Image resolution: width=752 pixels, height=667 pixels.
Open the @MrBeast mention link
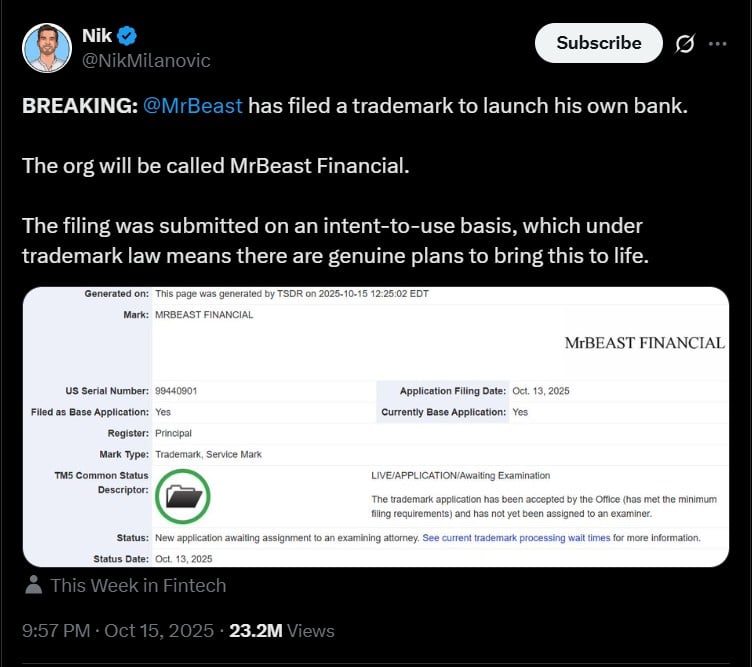193,105
